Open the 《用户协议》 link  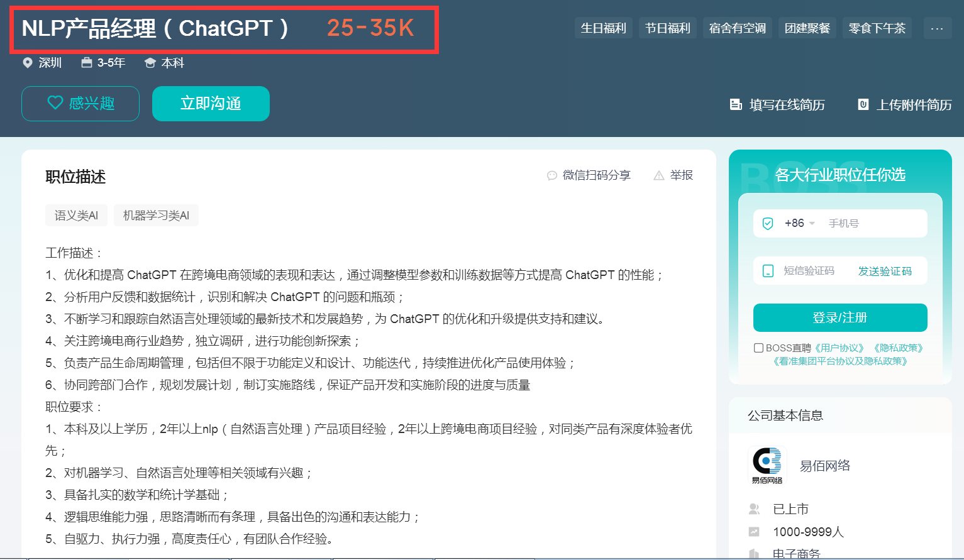(839, 348)
